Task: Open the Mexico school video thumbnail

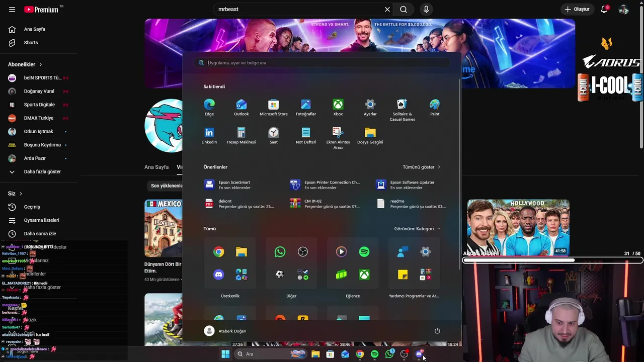Action: tap(163, 228)
